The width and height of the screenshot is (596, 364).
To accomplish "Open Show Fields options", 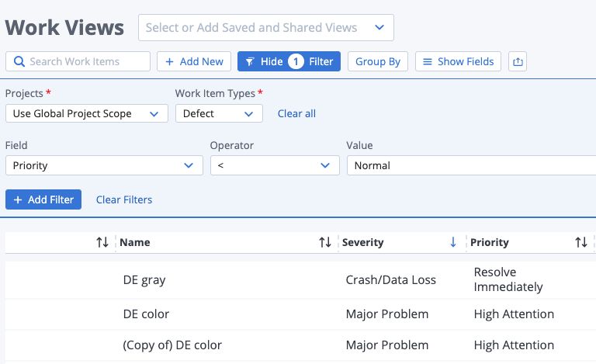I will [458, 61].
